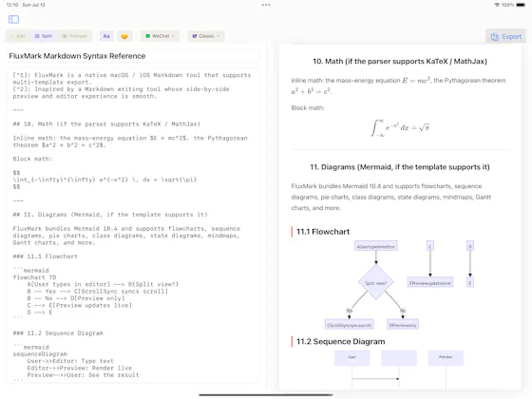Switch to Split view mode
The image size is (532, 399).
[x=44, y=36]
